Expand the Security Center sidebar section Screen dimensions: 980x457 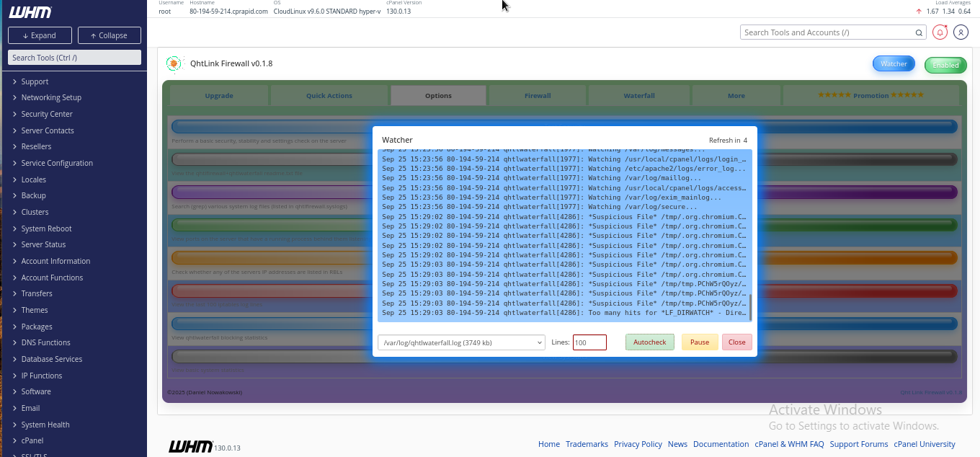[47, 114]
